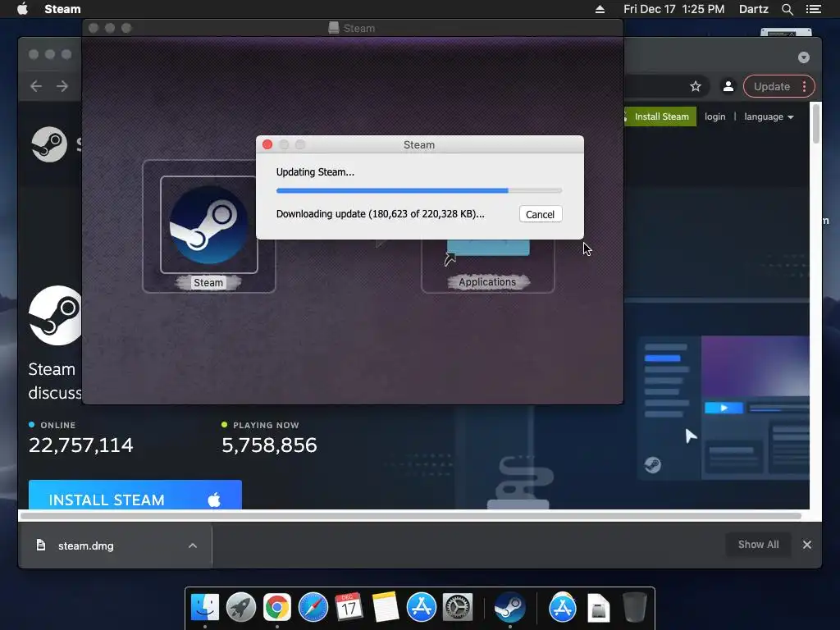Open the Applications folder stack in the Dock
This screenshot has height=630, width=840.
(x=563, y=608)
